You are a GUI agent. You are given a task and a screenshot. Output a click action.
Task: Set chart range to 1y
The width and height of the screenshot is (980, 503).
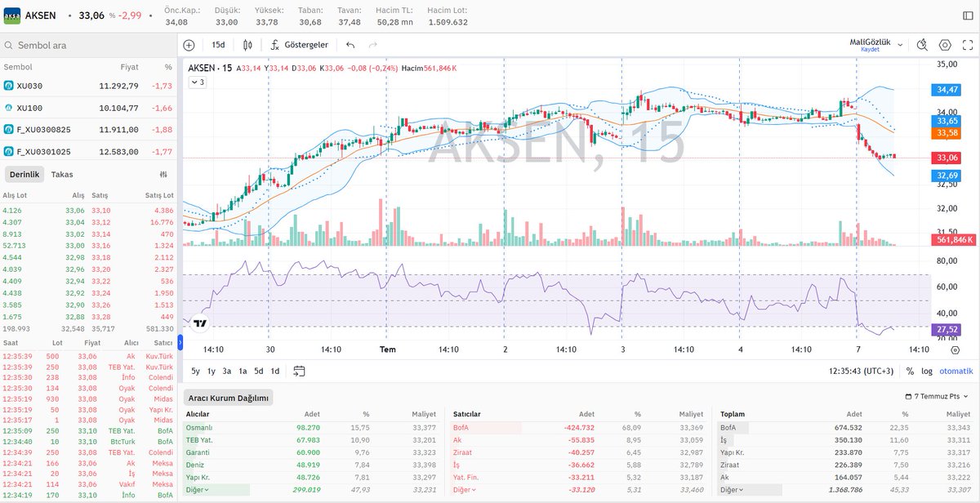pyautogui.click(x=212, y=371)
